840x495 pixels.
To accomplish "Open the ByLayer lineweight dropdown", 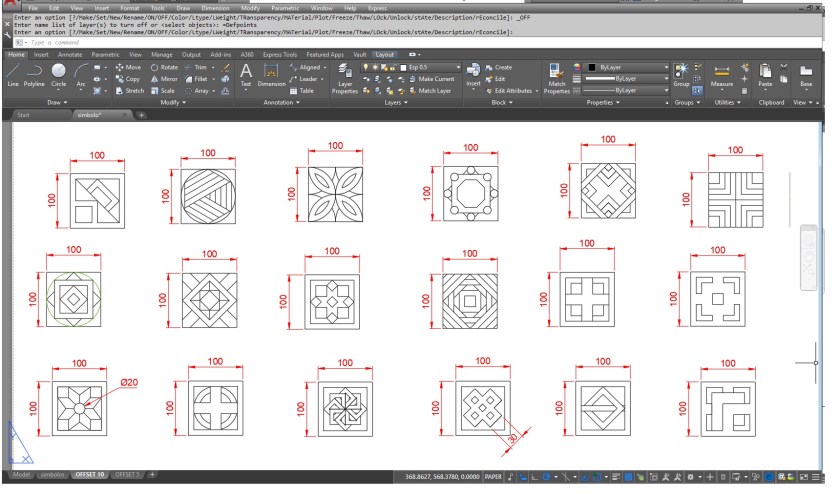I will click(626, 79).
